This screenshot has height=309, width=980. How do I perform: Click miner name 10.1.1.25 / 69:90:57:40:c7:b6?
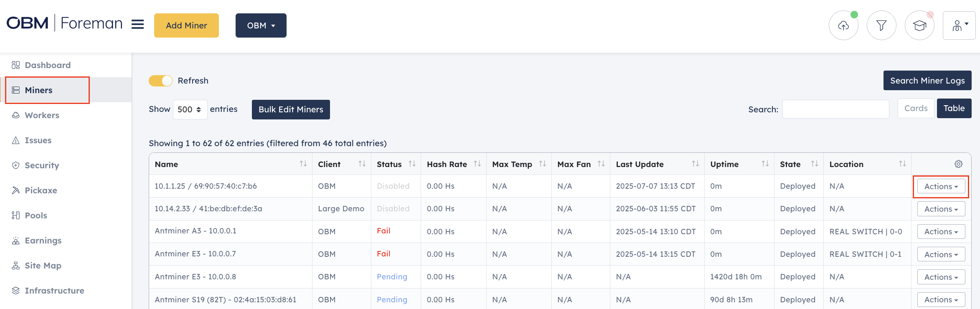point(206,186)
